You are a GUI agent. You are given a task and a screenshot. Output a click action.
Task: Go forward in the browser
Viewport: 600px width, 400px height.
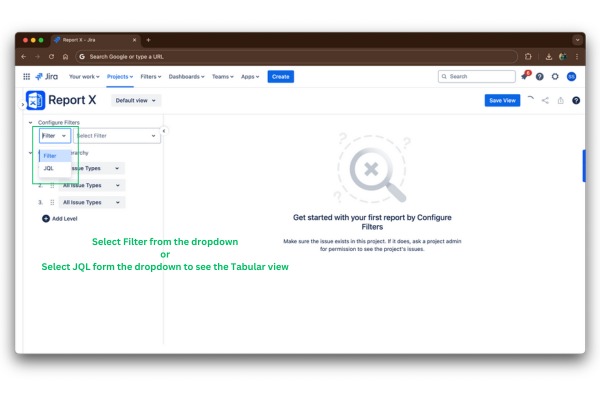pyautogui.click(x=37, y=57)
